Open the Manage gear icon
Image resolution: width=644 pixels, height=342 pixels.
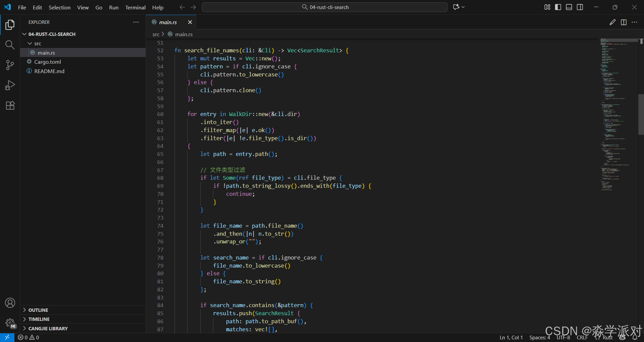tap(10, 323)
